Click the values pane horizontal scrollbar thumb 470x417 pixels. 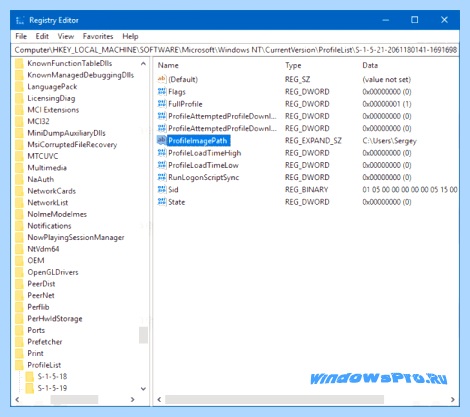[274, 399]
